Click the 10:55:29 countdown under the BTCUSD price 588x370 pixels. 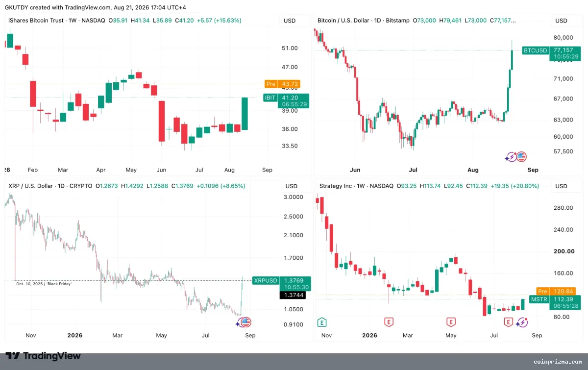point(565,57)
